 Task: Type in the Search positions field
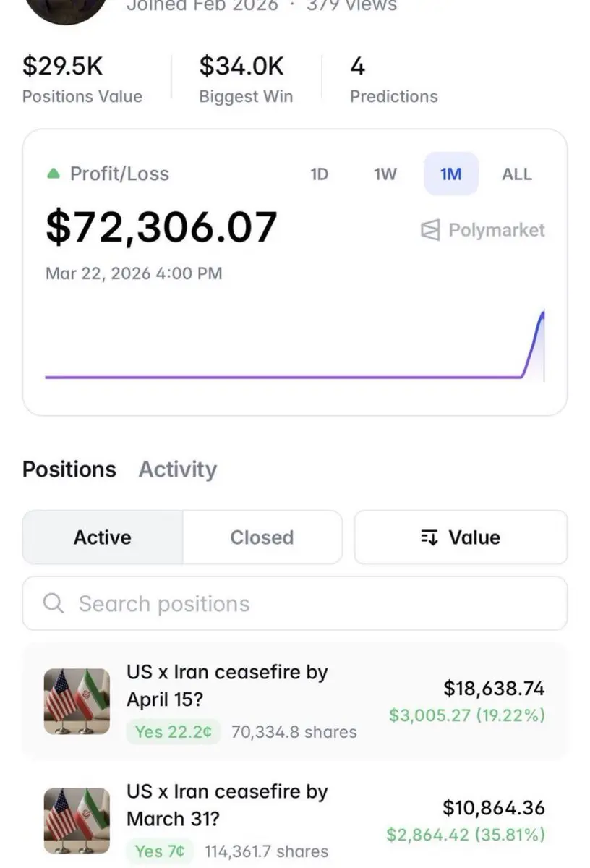(x=304, y=603)
